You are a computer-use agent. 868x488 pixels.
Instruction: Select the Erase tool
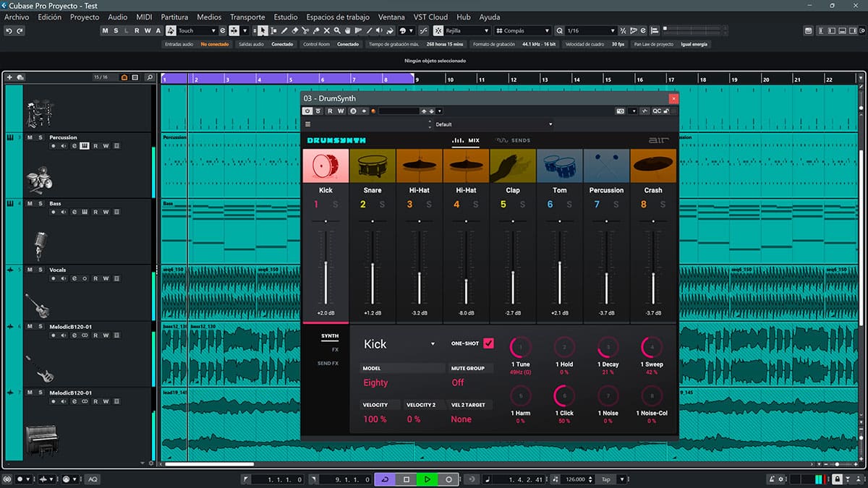[x=295, y=31]
